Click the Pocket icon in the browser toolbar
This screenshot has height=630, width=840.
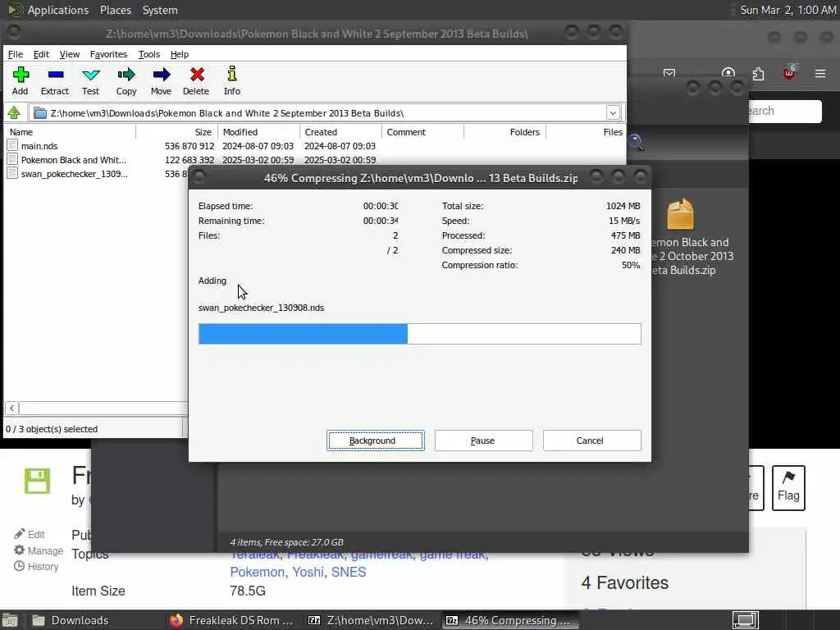tap(669, 73)
